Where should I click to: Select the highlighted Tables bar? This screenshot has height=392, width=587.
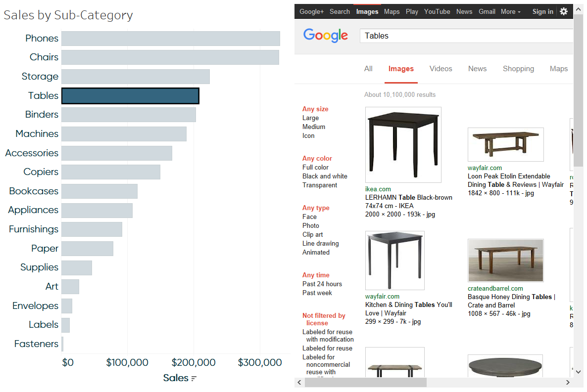coord(130,96)
